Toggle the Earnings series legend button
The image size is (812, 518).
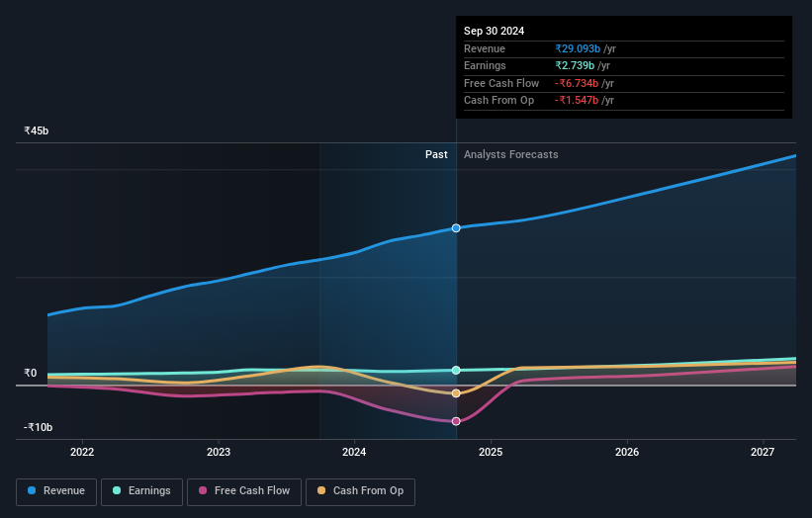tap(141, 491)
